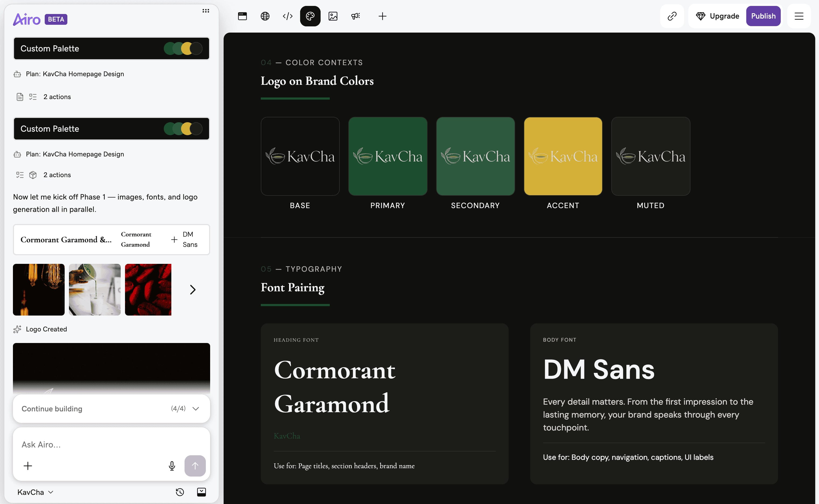Open the chat history clock icon
Image resolution: width=819 pixels, height=504 pixels.
[180, 492]
